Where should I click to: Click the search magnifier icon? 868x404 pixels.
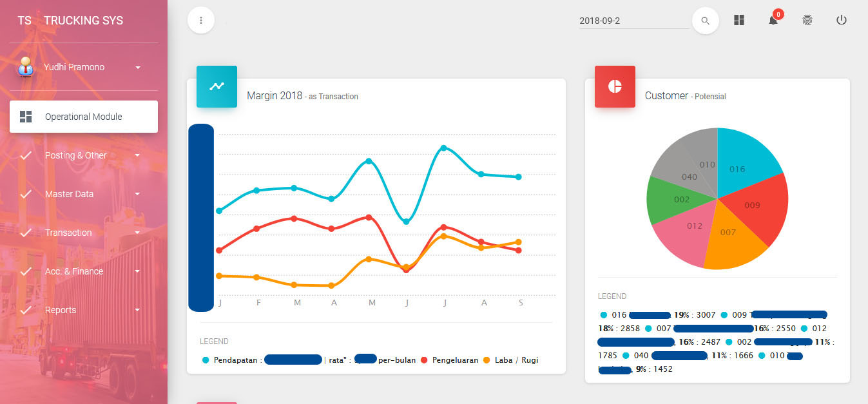point(705,21)
